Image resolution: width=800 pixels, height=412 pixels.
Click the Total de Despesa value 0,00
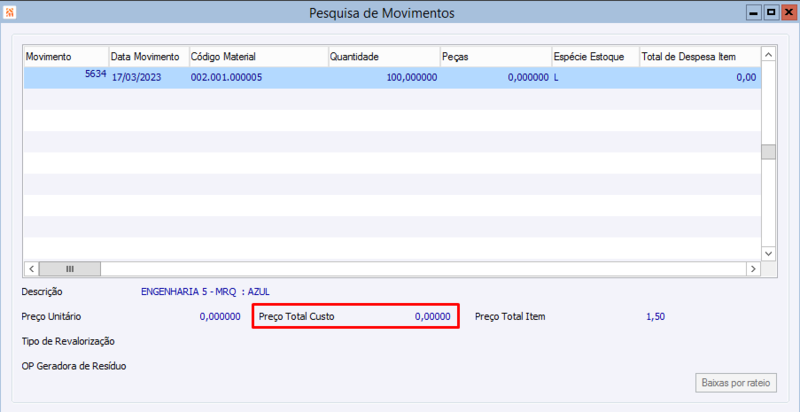tap(700, 78)
